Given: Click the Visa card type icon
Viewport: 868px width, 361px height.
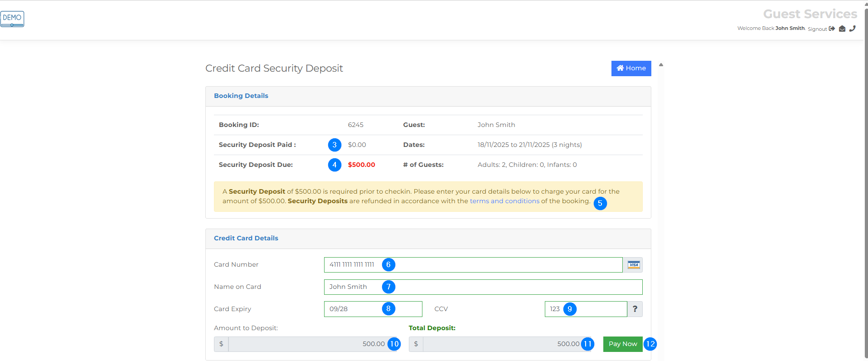Looking at the screenshot, I should click(633, 265).
